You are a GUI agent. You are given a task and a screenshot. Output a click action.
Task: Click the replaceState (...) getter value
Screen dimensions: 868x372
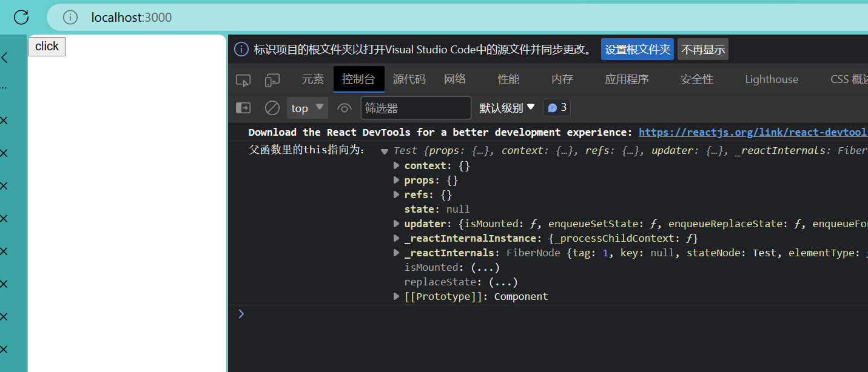click(503, 282)
